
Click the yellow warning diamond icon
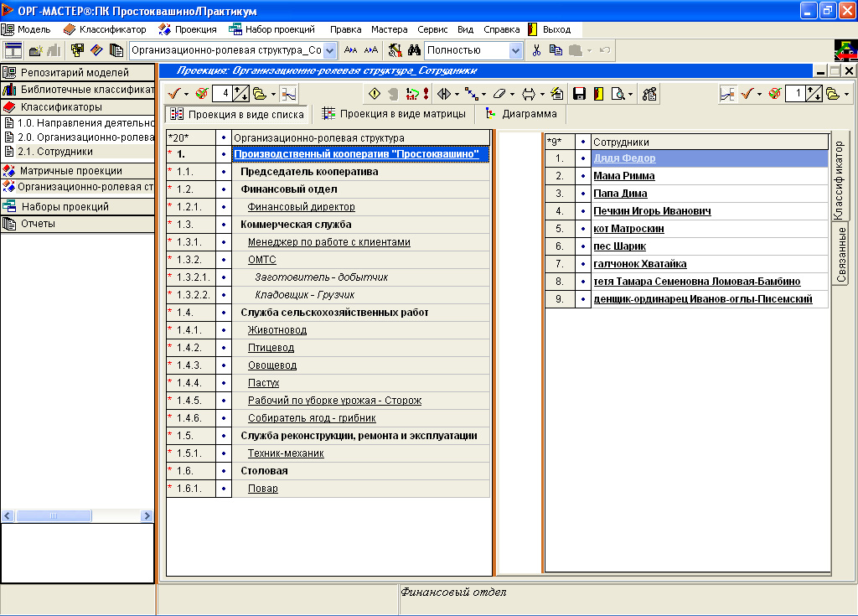coord(375,94)
